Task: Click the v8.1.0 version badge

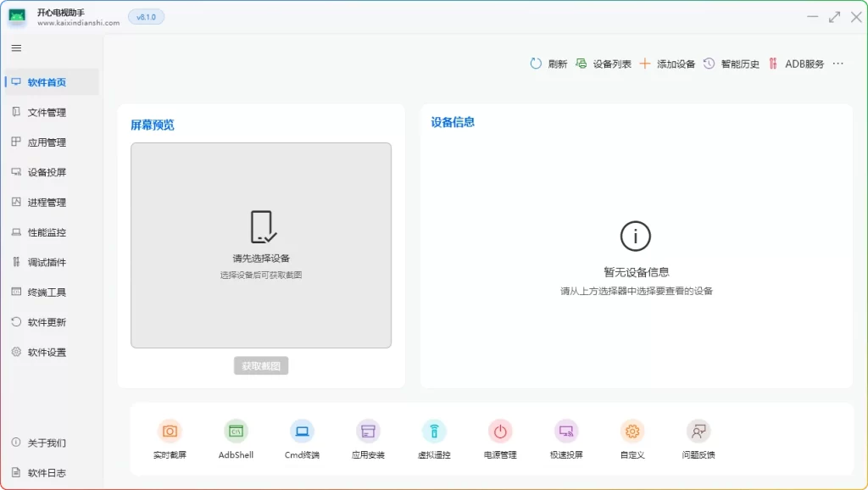Action: coord(145,16)
